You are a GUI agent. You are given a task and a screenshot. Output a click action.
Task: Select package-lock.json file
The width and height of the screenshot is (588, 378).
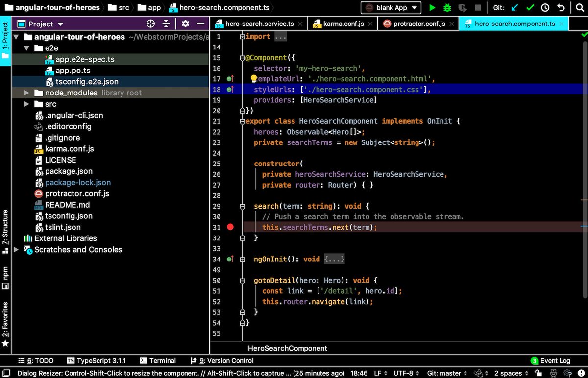[x=78, y=182]
